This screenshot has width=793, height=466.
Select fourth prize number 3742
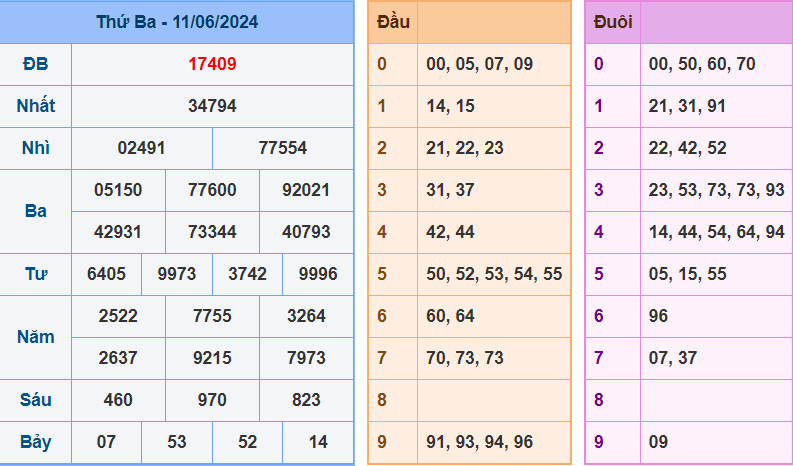[247, 274]
